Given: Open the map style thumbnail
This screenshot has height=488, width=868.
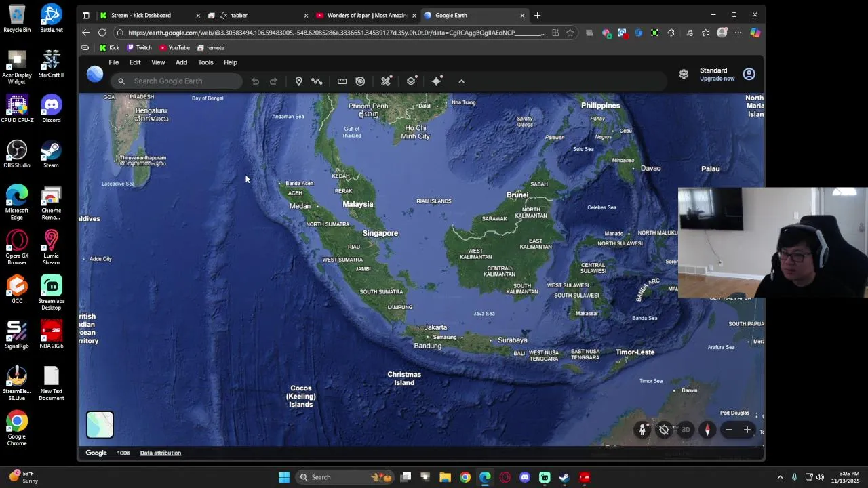Looking at the screenshot, I should pyautogui.click(x=100, y=425).
